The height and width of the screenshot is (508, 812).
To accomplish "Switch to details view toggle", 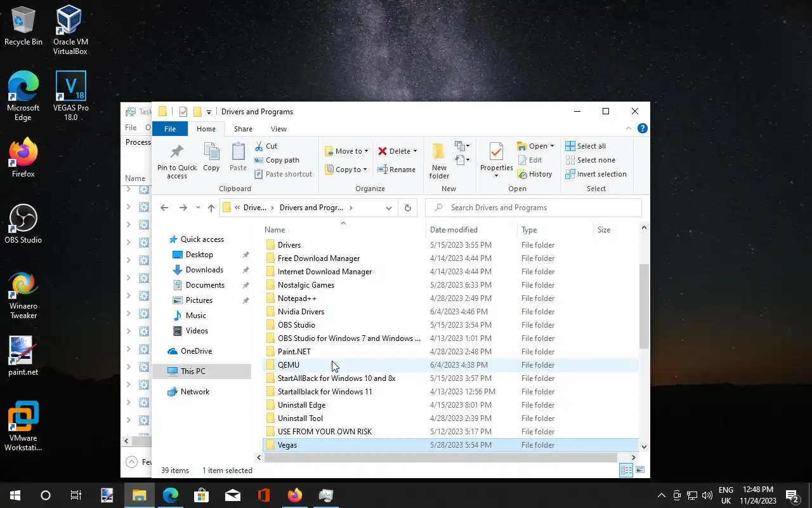I will 626,471.
